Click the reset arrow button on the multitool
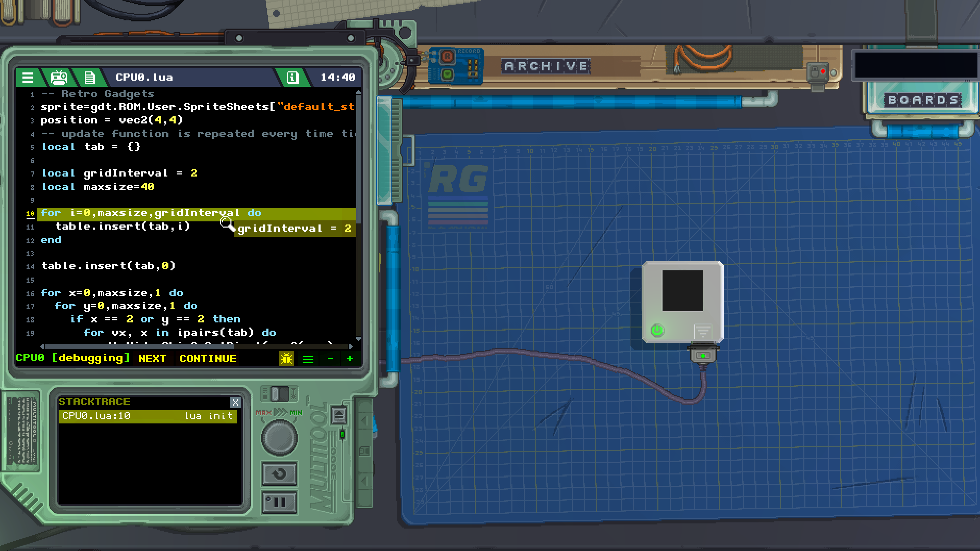Screen dimensions: 980x551 coord(280,474)
